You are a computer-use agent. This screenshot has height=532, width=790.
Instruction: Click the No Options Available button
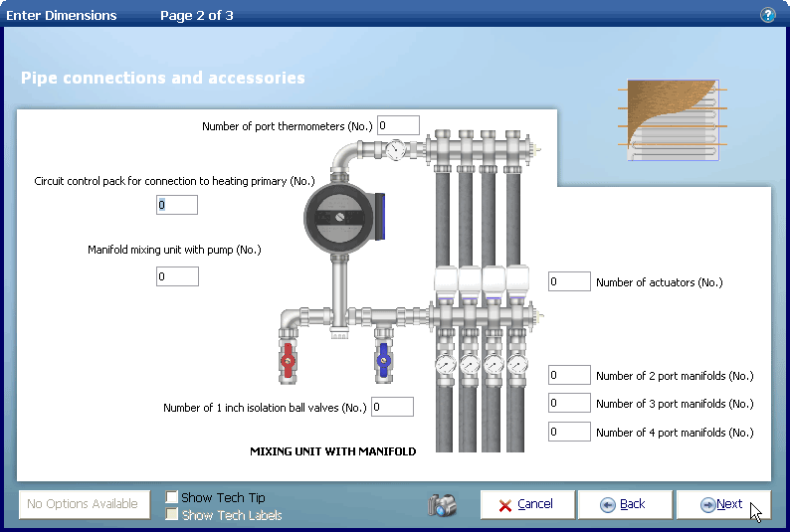click(x=84, y=504)
